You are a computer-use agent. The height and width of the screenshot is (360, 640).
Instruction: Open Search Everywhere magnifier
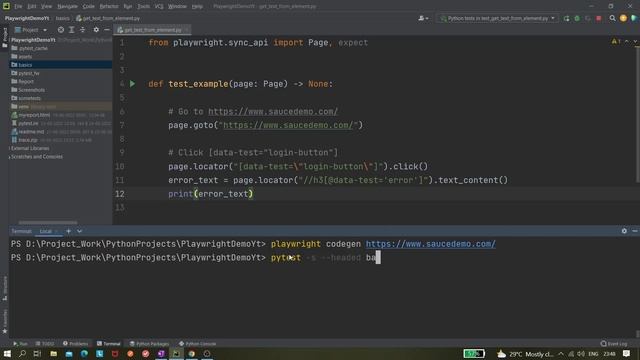(612, 18)
